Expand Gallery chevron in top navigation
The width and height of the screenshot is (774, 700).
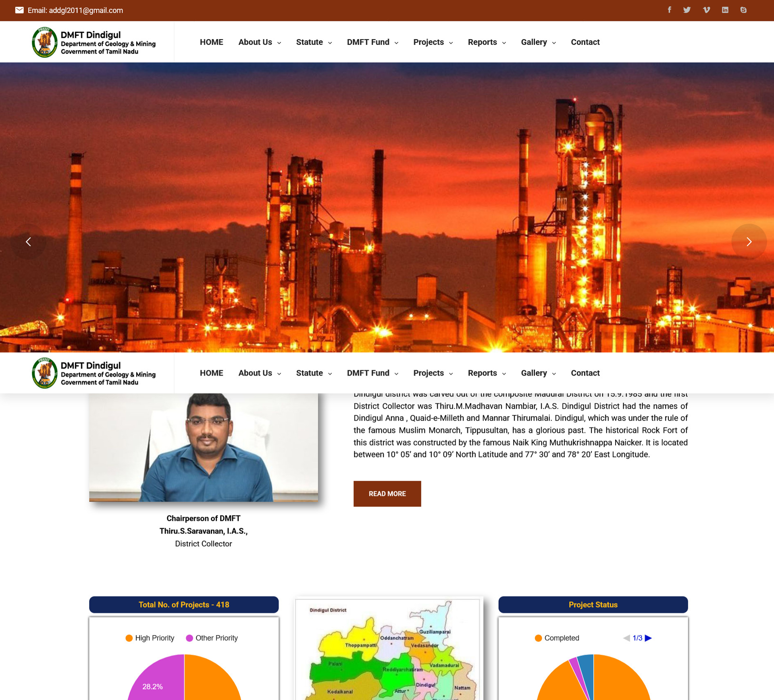[554, 43]
